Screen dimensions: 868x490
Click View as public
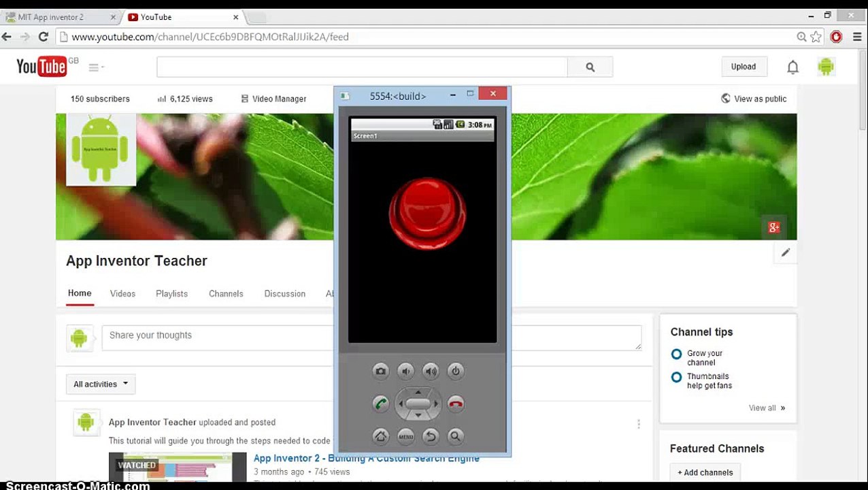point(754,99)
